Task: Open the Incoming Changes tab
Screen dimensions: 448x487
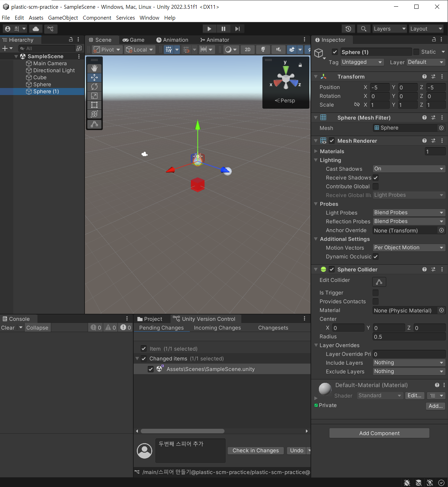Action: [217, 328]
